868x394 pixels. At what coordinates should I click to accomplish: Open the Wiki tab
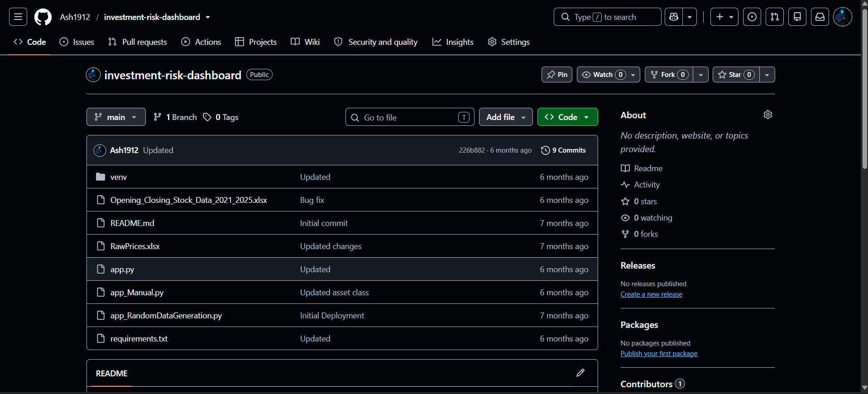pyautogui.click(x=305, y=42)
